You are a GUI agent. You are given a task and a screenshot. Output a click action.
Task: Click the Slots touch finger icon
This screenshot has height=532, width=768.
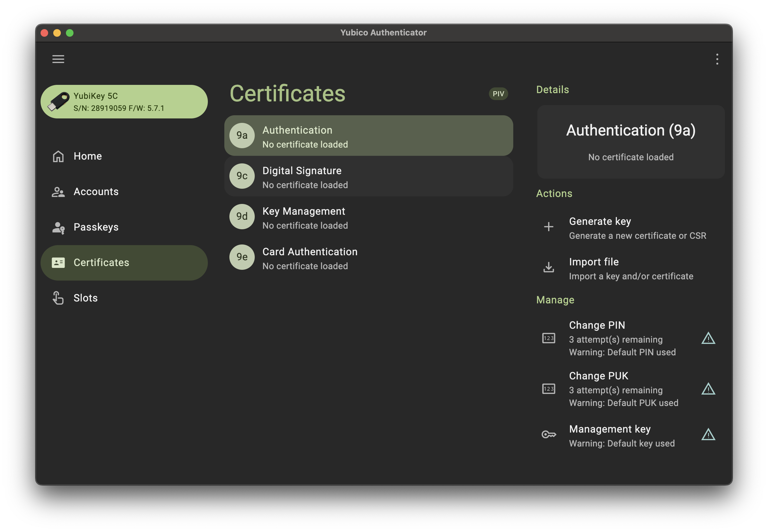[x=58, y=298]
